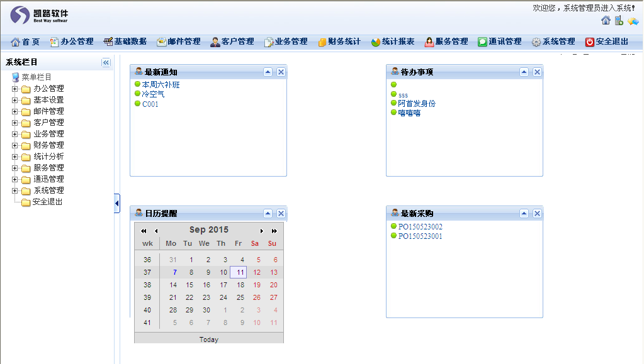644x364 pixels.
Task: Open the 本周六补班 notice link
Action: (x=161, y=84)
